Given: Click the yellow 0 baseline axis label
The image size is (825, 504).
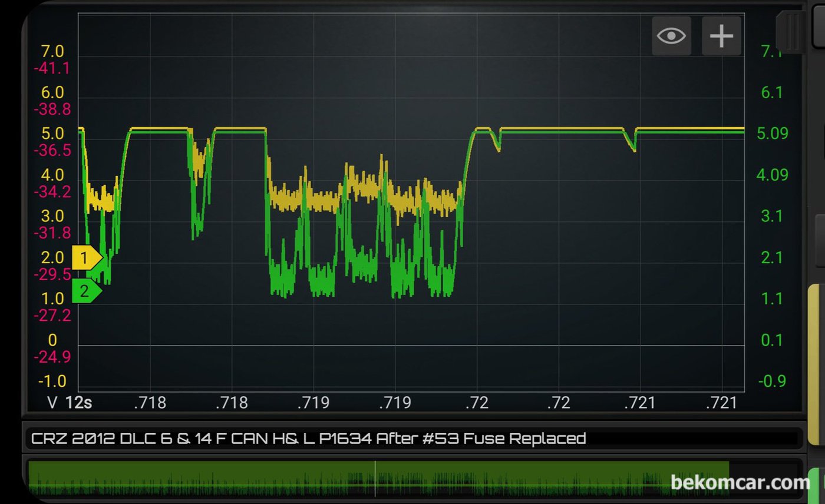Looking at the screenshot, I should click(52, 340).
